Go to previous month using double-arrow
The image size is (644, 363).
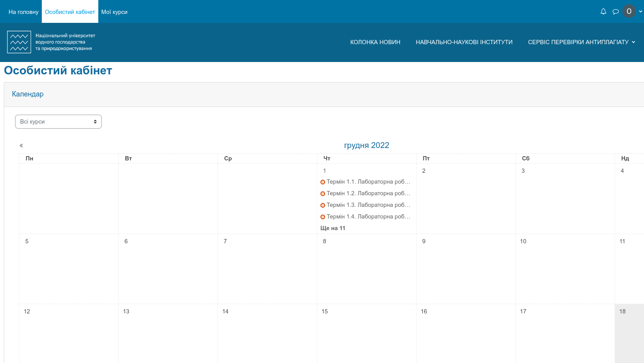[x=21, y=146]
